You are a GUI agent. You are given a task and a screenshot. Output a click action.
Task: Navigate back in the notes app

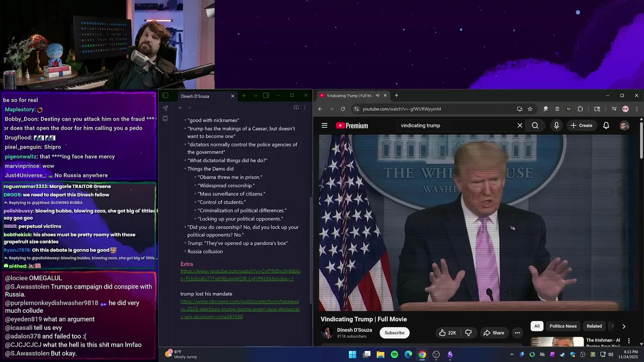pos(180,108)
